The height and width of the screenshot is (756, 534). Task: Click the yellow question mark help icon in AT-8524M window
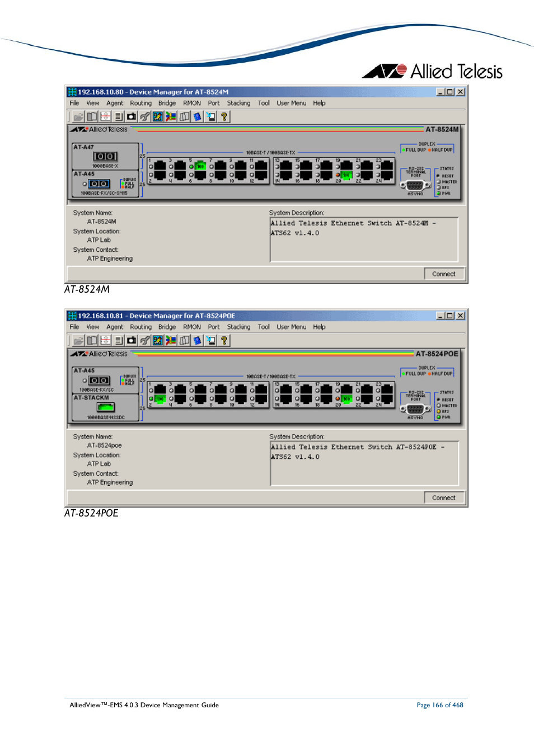[x=224, y=116]
